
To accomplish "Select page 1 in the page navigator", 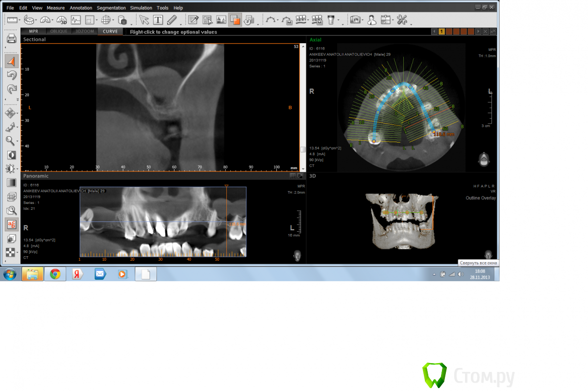I will coord(441,31).
